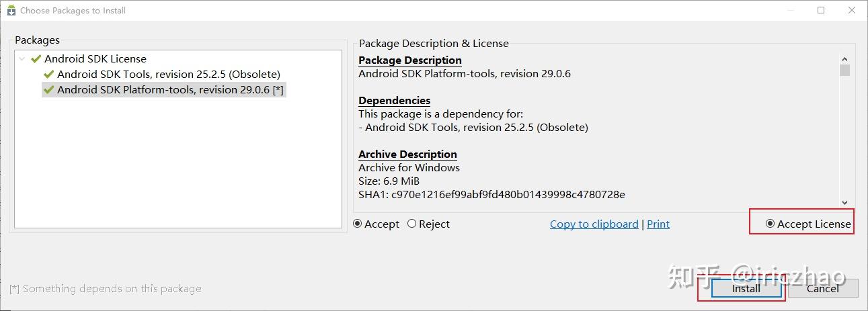Click green checkmark beside Android SDK Platform-tools

pyautogui.click(x=48, y=90)
